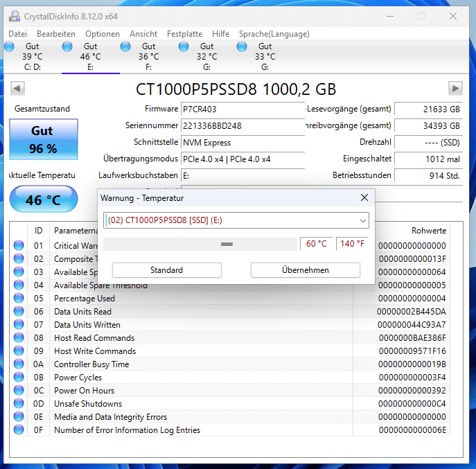
Task: Open the Datei menu
Action: tap(17, 34)
